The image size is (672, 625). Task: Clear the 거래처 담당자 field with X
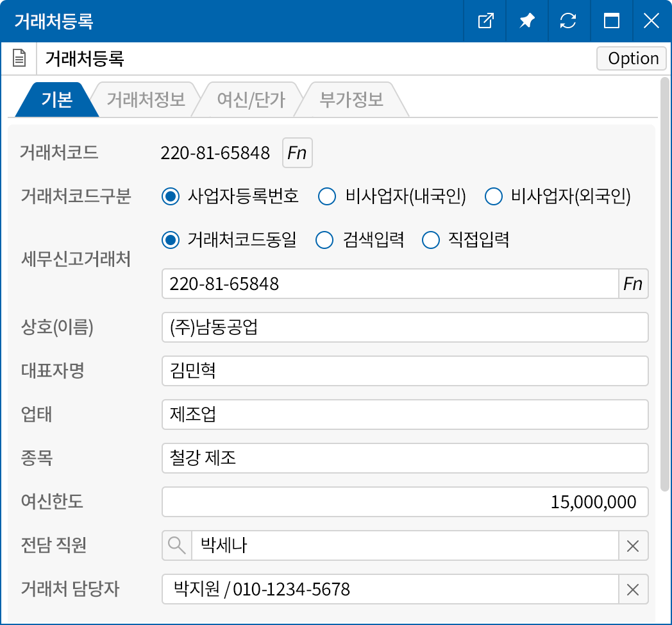[x=633, y=590]
